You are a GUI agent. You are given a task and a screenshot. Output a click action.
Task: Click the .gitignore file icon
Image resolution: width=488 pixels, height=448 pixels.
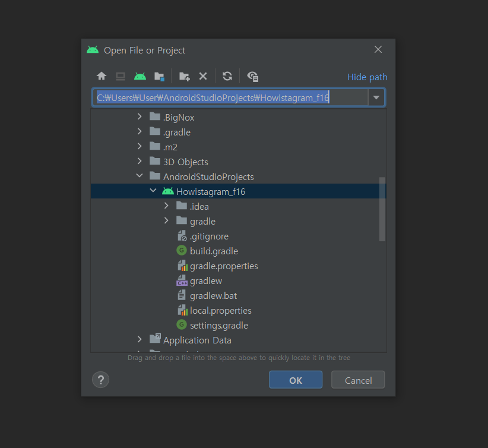tap(182, 236)
